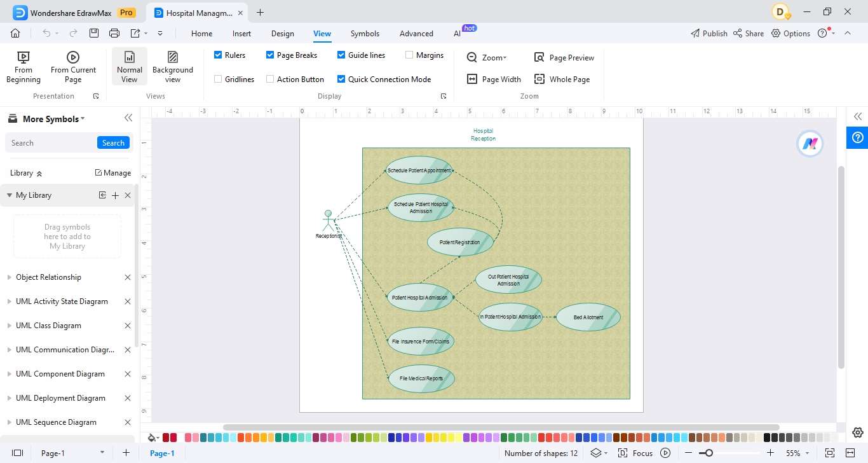Viewport: 868px width, 463px height.
Task: Add new item to My Library with plus
Action: pyautogui.click(x=115, y=195)
